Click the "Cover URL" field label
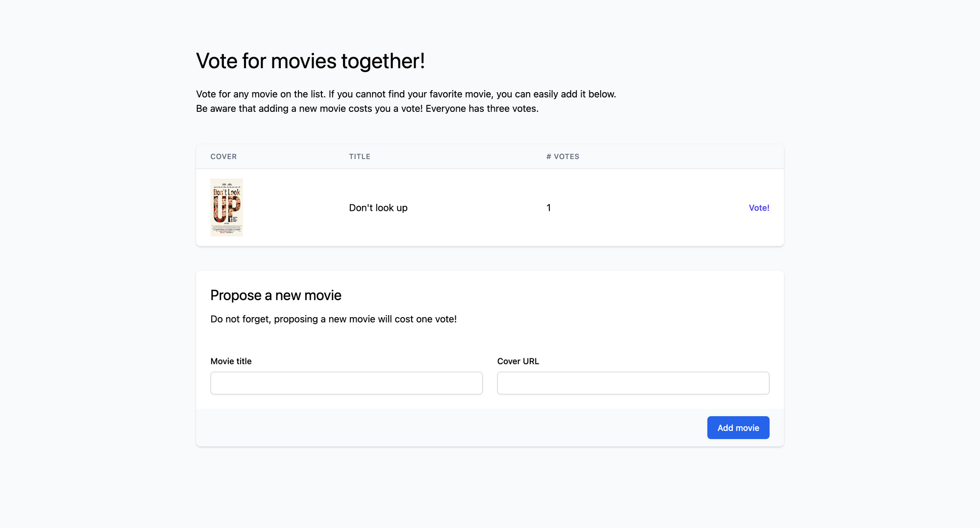The image size is (980, 528). 518,361
